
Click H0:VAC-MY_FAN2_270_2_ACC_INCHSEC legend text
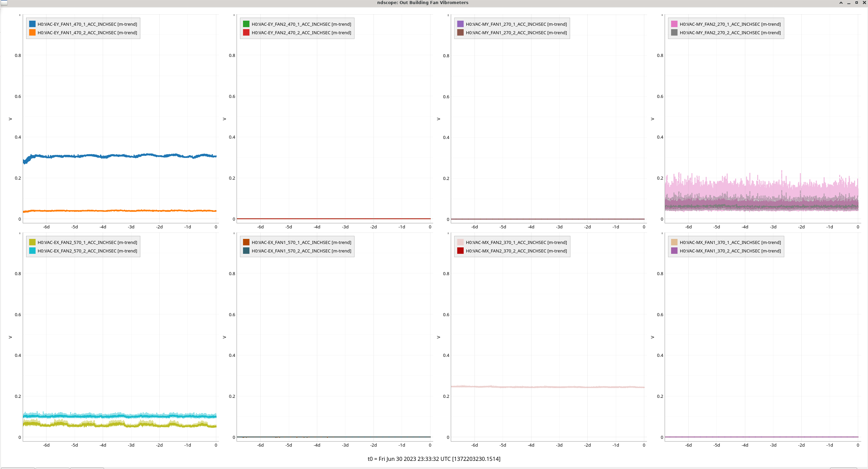pyautogui.click(x=730, y=33)
